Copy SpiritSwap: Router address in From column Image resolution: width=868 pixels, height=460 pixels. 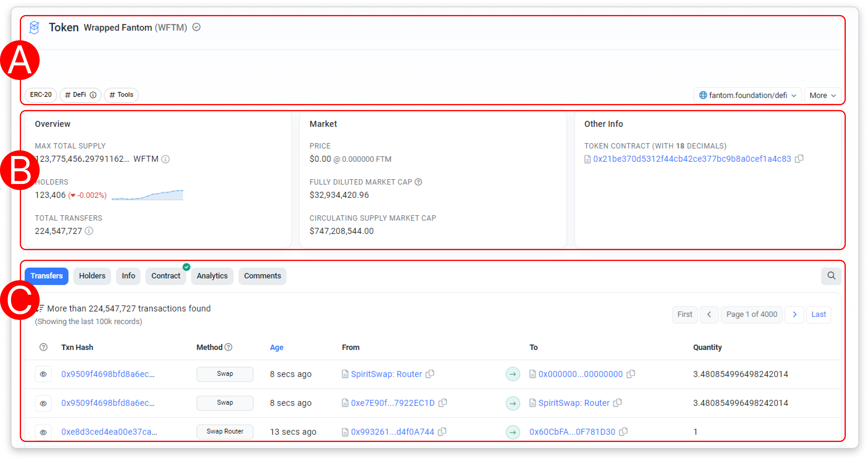429,374
